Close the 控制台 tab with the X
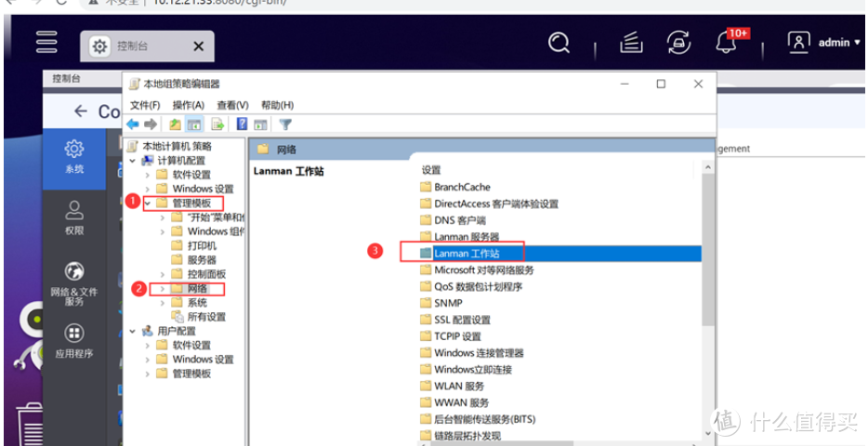 (x=199, y=46)
